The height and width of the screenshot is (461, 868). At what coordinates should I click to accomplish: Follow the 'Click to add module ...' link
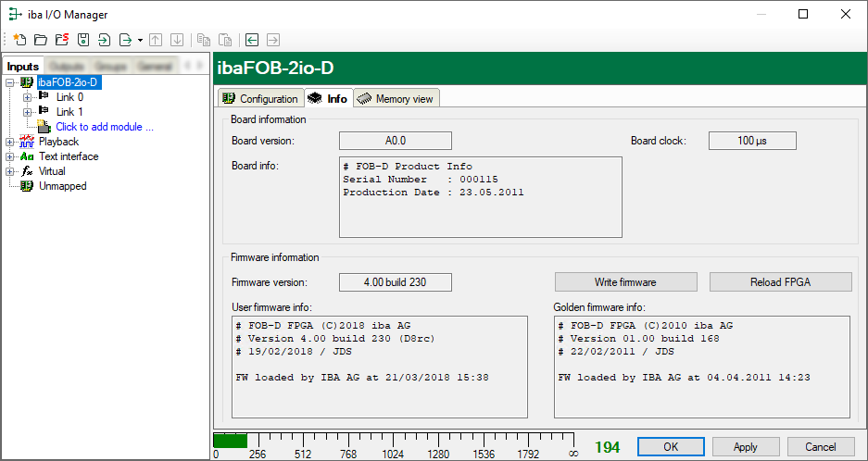coord(105,127)
